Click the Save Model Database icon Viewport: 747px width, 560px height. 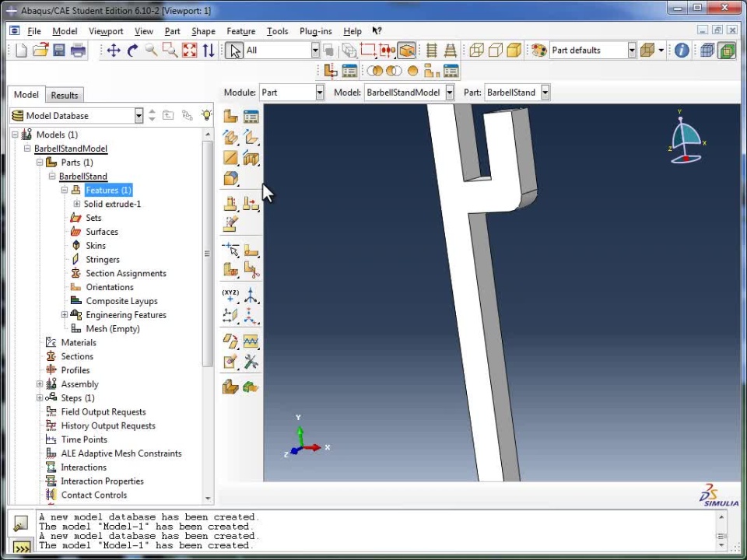pyautogui.click(x=59, y=51)
